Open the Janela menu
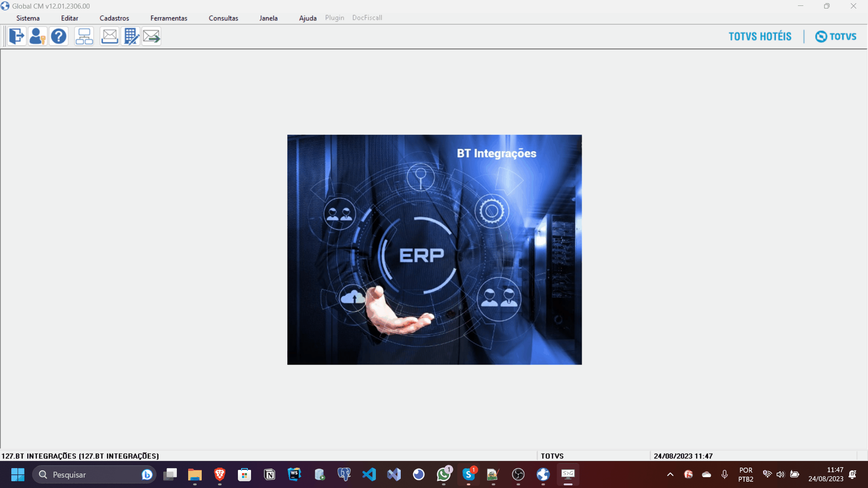868x488 pixels. (269, 18)
